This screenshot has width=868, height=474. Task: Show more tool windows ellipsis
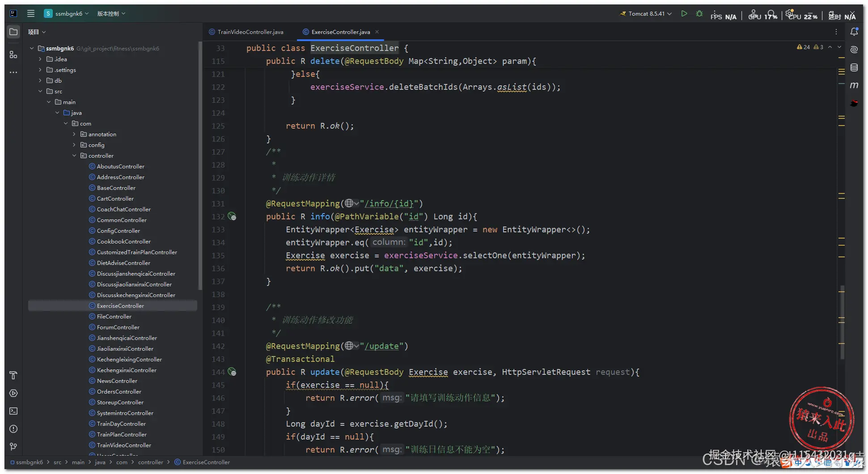[13, 72]
